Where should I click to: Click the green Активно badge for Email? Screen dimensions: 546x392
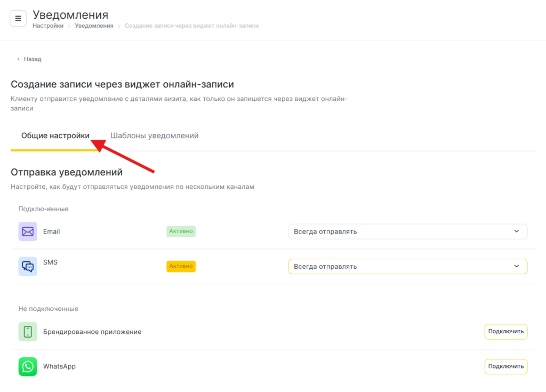pos(181,231)
